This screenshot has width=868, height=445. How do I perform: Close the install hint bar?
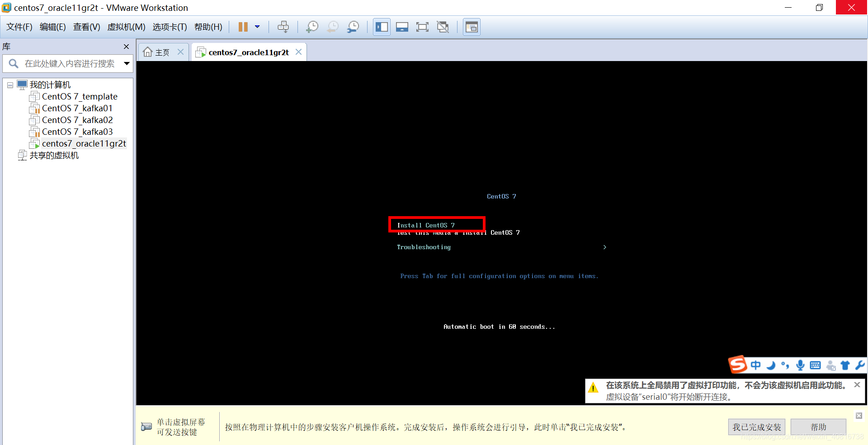pos(859,416)
